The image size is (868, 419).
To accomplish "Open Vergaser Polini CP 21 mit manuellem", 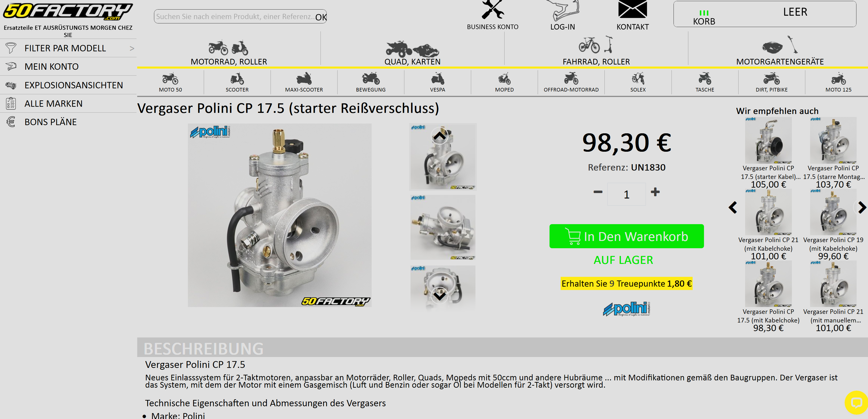I will click(x=833, y=296).
